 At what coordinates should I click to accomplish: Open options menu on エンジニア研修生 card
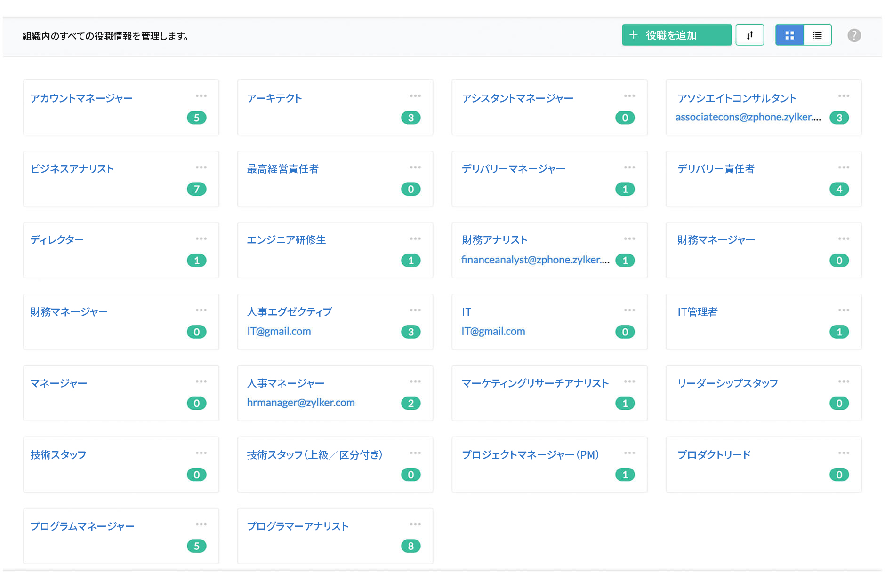tap(416, 239)
